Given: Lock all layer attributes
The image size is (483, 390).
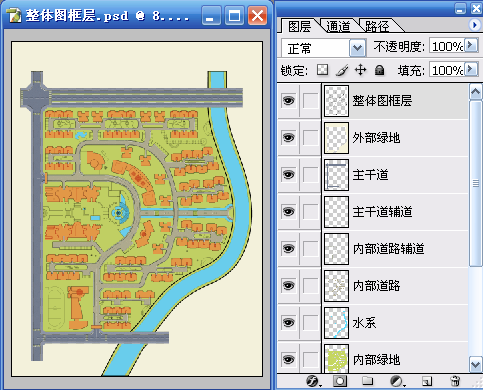Looking at the screenshot, I should point(379,70).
